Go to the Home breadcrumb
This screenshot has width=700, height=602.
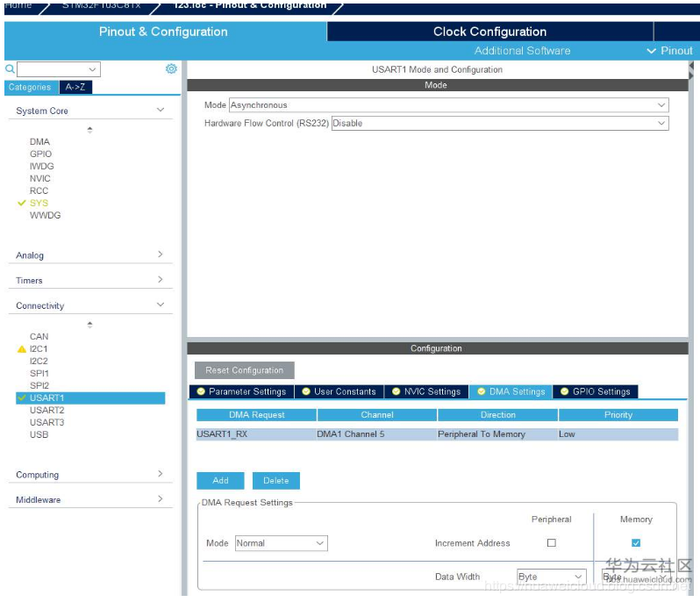pyautogui.click(x=18, y=5)
